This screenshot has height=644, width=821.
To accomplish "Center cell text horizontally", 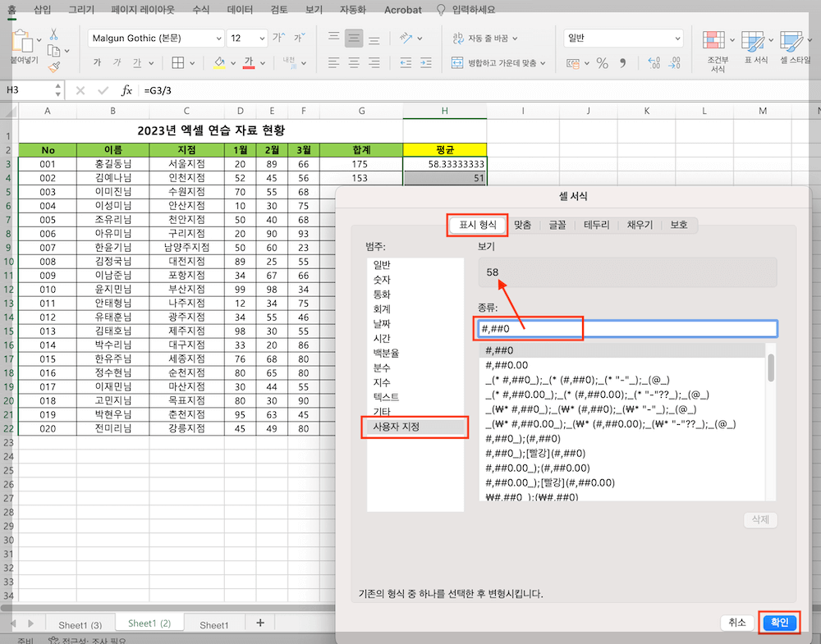I will pyautogui.click(x=354, y=63).
